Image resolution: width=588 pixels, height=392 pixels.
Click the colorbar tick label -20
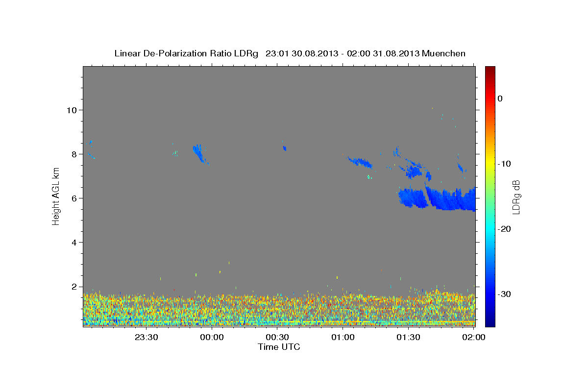504,229
